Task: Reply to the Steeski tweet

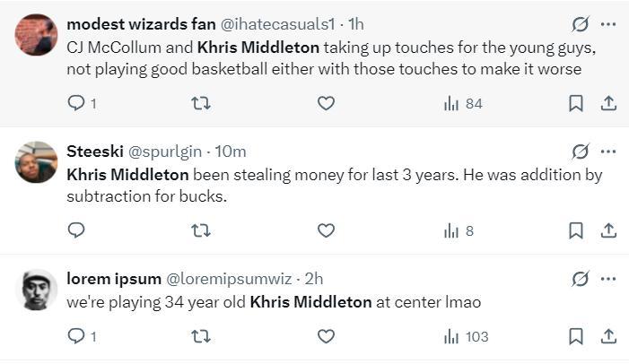Action: [77, 230]
